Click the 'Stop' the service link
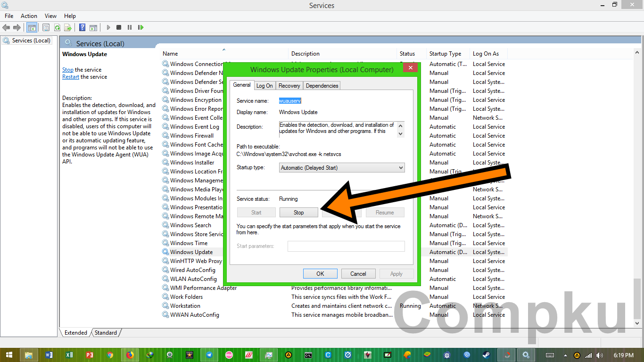644x362 pixels. tap(68, 70)
